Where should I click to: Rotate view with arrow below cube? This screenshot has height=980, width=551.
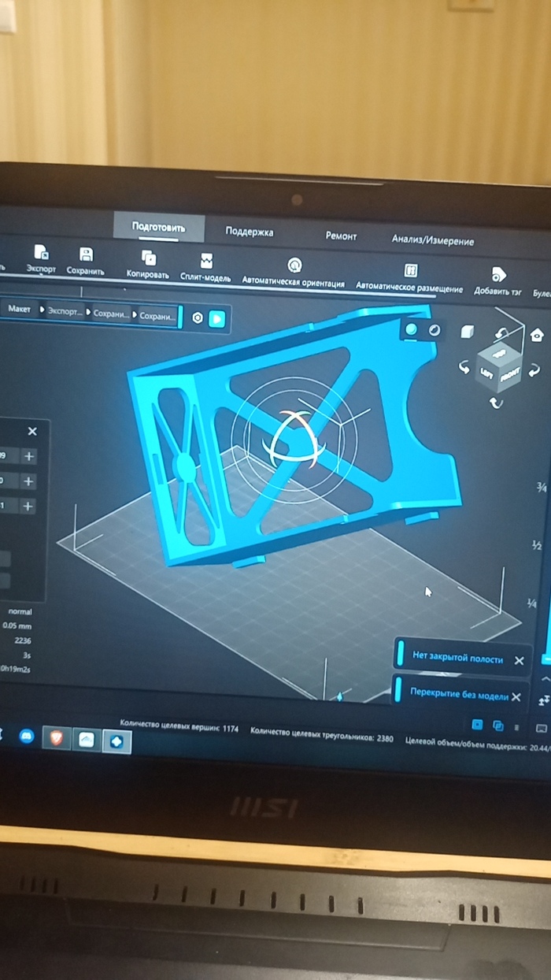click(x=496, y=403)
